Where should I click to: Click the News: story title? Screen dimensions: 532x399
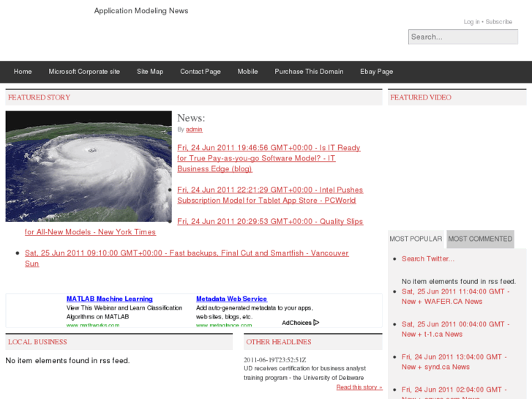pos(191,118)
